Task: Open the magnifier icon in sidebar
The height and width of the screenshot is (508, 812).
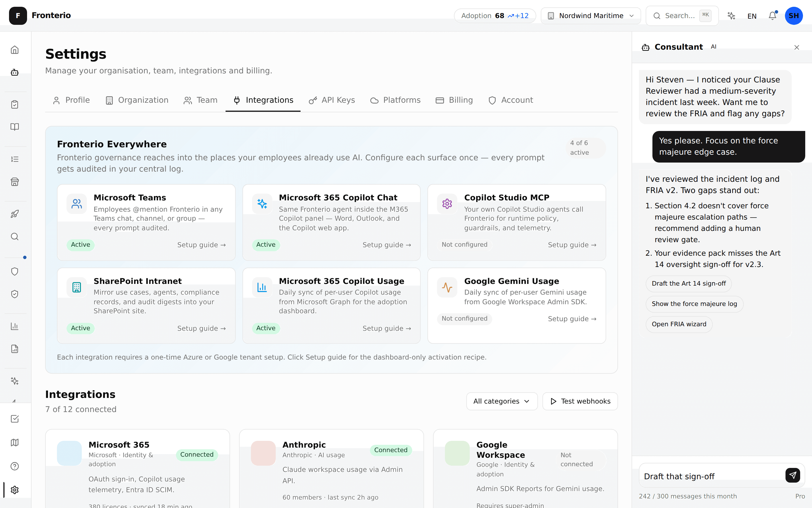Action: [14, 237]
